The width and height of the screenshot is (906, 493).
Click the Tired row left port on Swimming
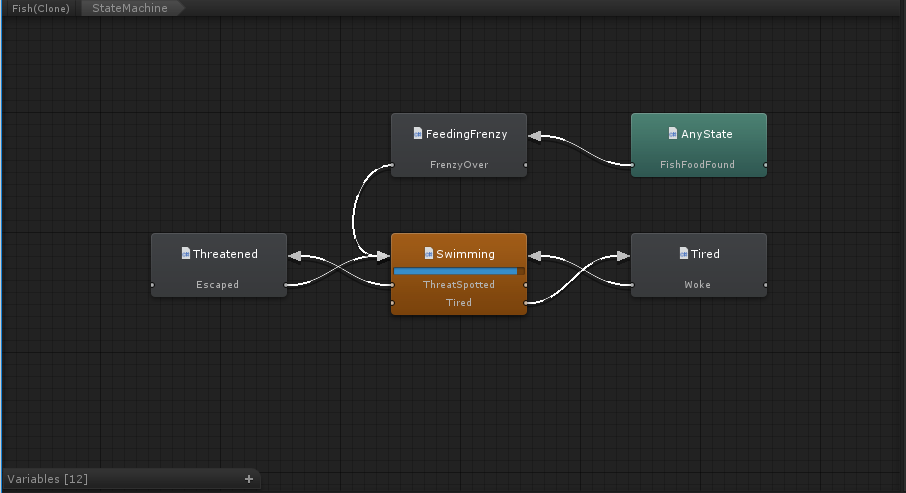[392, 303]
